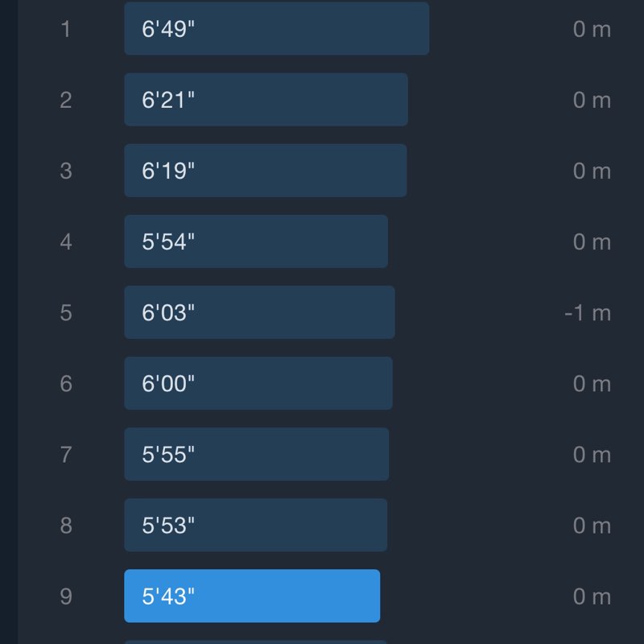Select the 5'55" pace bar
644x644 pixels.
[x=256, y=454]
